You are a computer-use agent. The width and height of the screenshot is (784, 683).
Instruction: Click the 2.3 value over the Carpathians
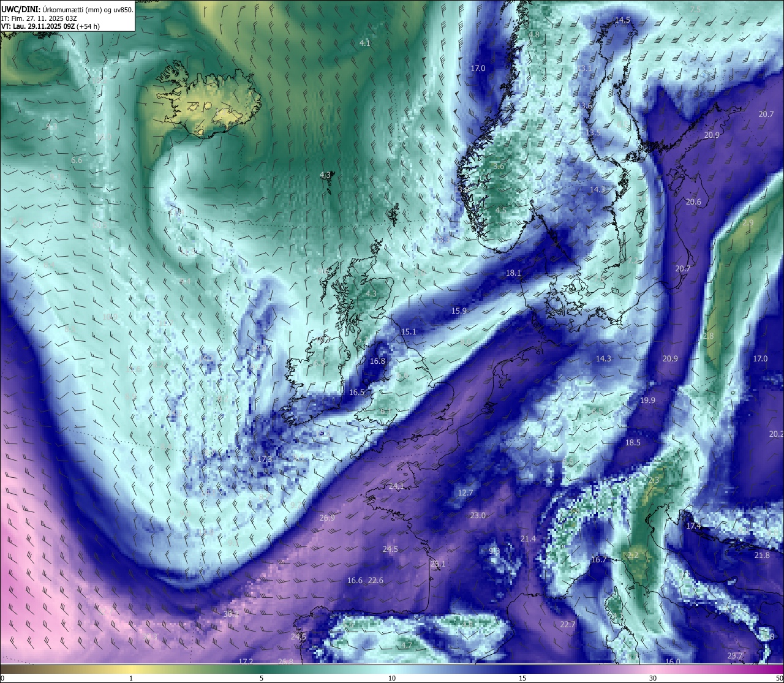click(x=654, y=480)
